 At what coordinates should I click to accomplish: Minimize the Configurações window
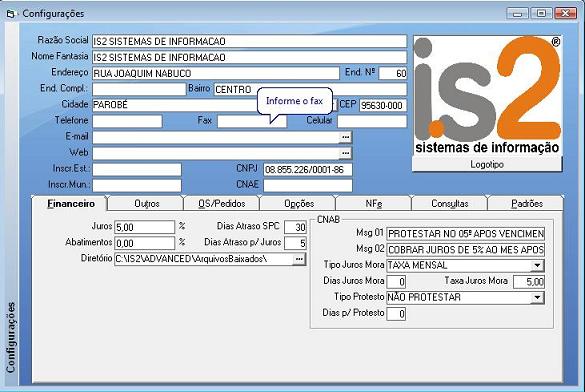[x=517, y=13]
